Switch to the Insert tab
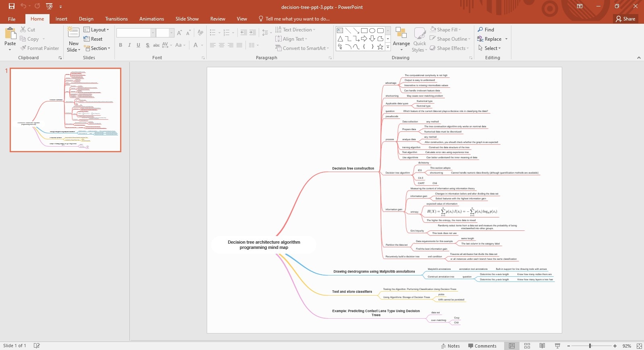Viewport: 644px width, 350px height. pyautogui.click(x=61, y=19)
